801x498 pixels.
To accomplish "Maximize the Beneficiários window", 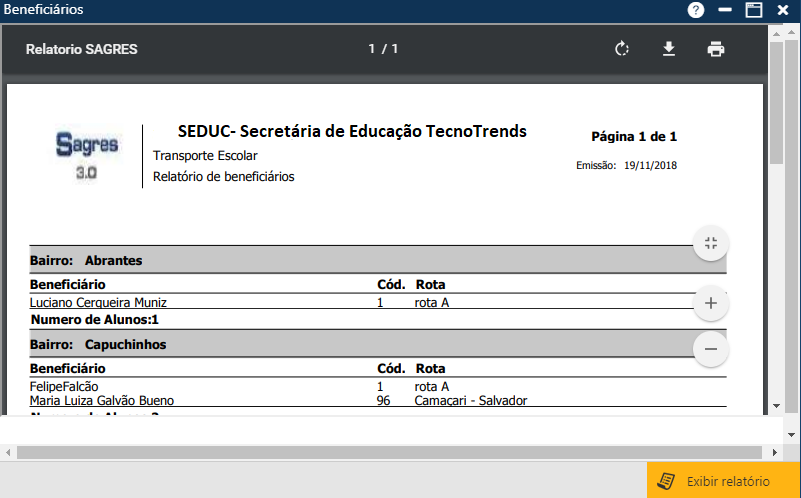I will coord(753,10).
